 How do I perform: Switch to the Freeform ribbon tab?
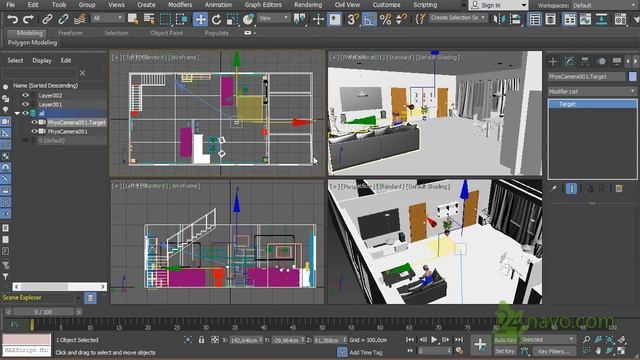tap(70, 33)
